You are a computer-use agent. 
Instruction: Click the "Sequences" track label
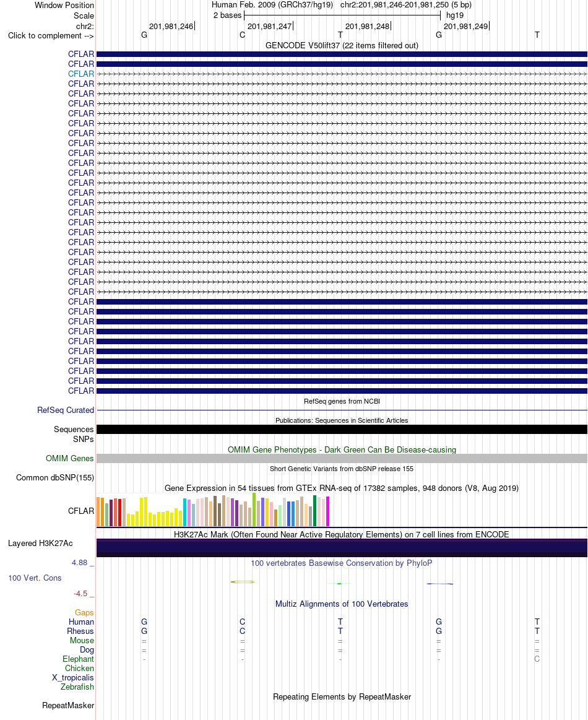[x=74, y=429]
